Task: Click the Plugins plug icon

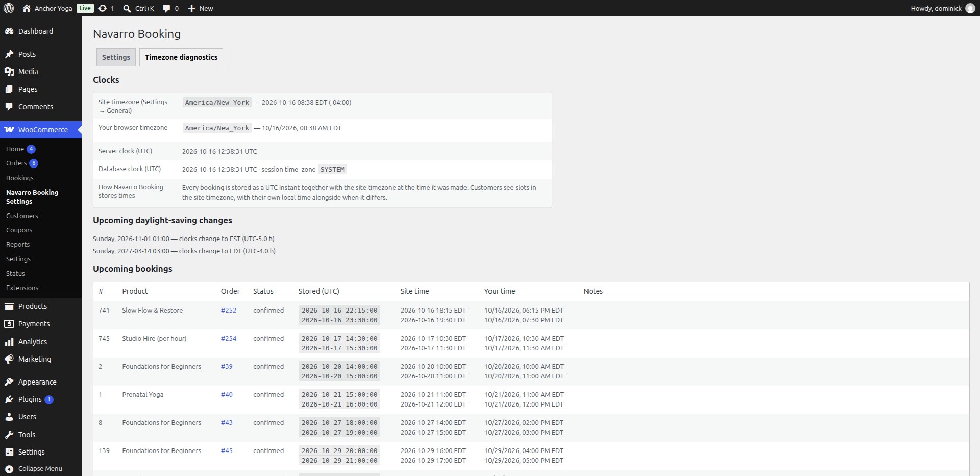Action: [x=9, y=399]
